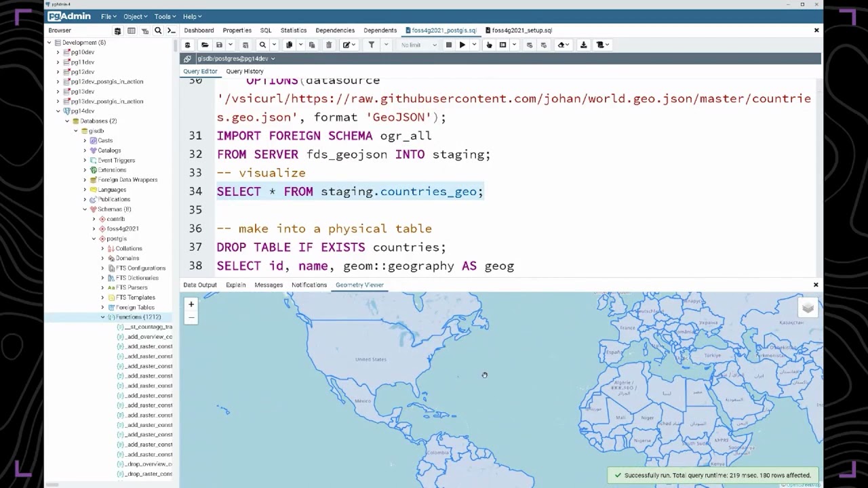The height and width of the screenshot is (488, 868).
Task: Switch to the Dashboard tab
Action: point(199,30)
